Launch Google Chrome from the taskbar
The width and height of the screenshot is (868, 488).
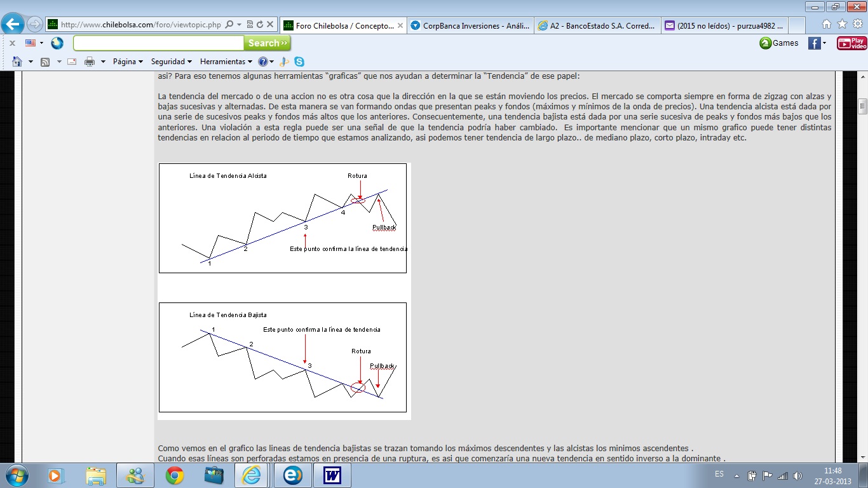175,475
